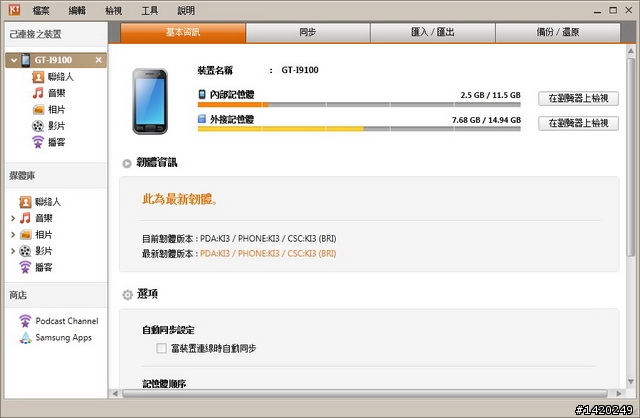
Task: Click the Samsung Apps icon
Action: [25, 338]
